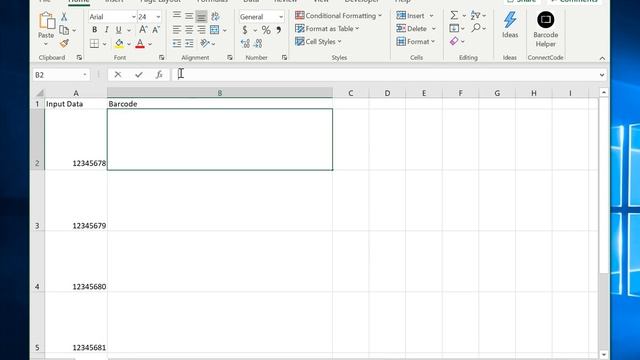Decrease cell indent
Image resolution: width=640 pixels, height=360 pixels.
pos(177,43)
